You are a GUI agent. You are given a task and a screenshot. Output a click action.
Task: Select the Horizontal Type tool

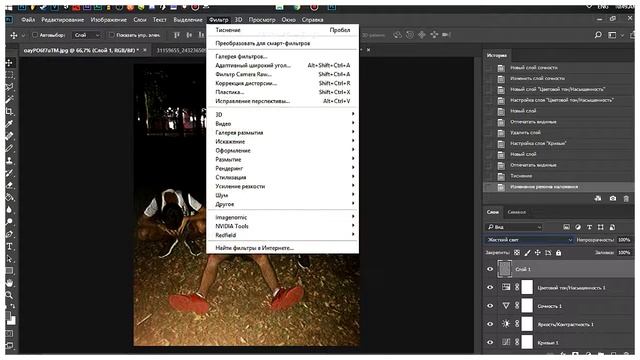point(9,247)
